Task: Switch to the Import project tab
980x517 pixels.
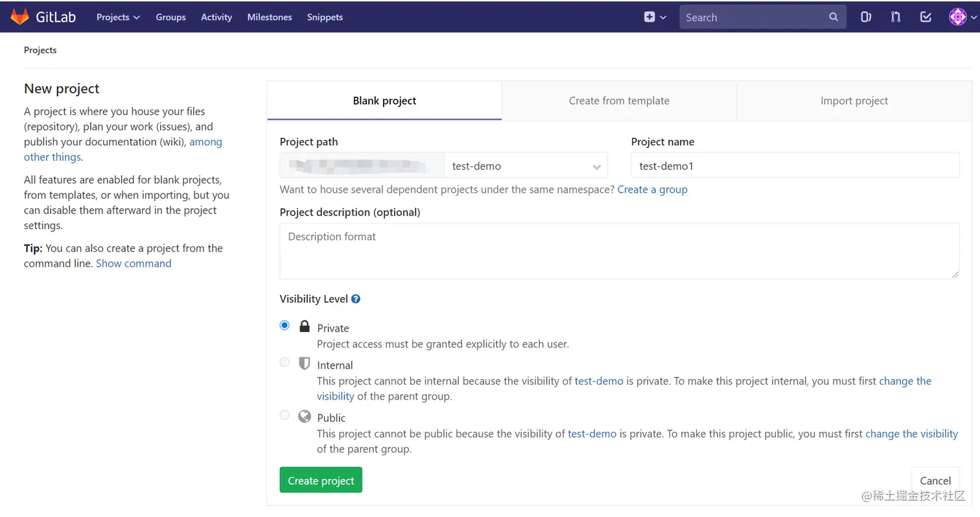Action: (x=854, y=101)
